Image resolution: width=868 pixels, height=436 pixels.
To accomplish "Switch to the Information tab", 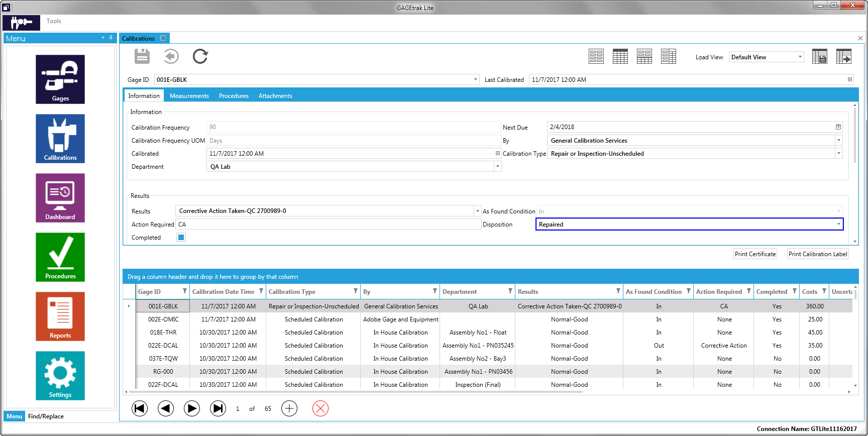I will pyautogui.click(x=144, y=95).
